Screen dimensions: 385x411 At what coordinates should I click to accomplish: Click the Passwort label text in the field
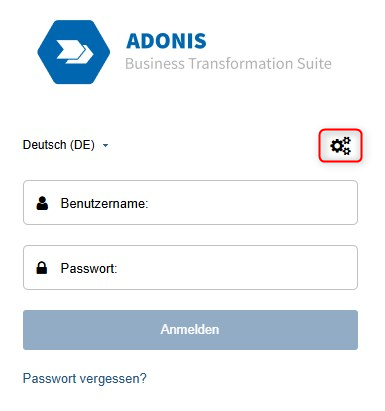click(x=89, y=268)
